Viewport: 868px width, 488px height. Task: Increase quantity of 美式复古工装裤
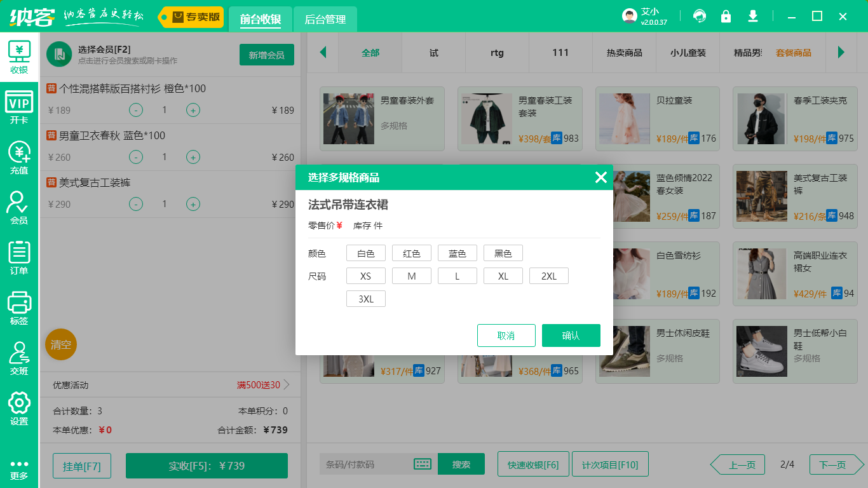(193, 204)
